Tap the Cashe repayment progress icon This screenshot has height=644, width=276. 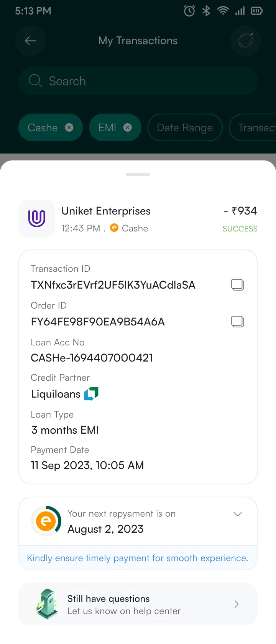point(46,521)
